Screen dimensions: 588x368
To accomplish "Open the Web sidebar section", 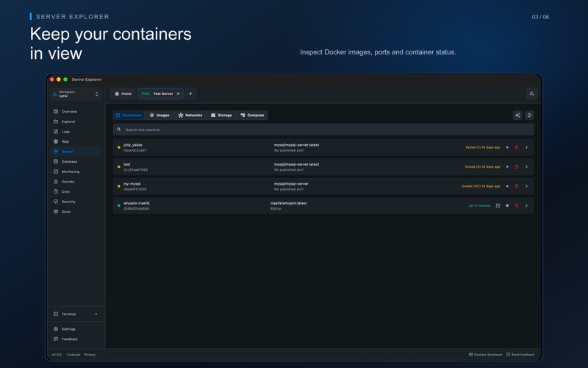I will coord(76,141).
